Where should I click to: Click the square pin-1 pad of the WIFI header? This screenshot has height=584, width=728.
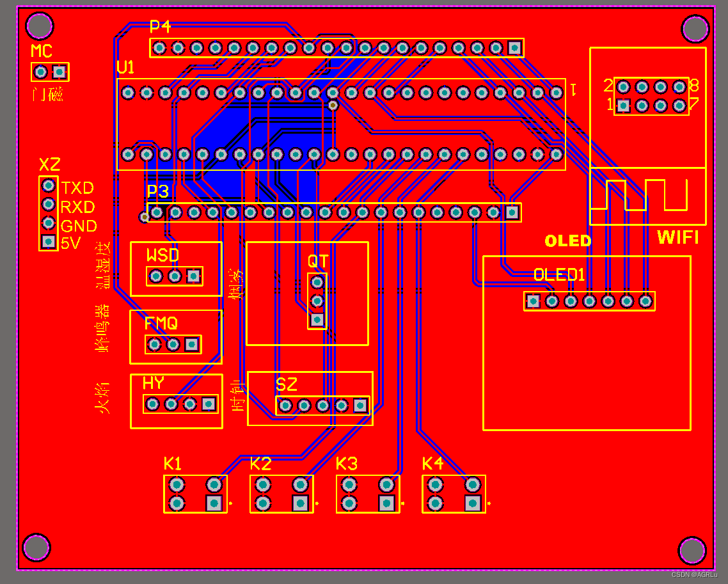tap(623, 106)
